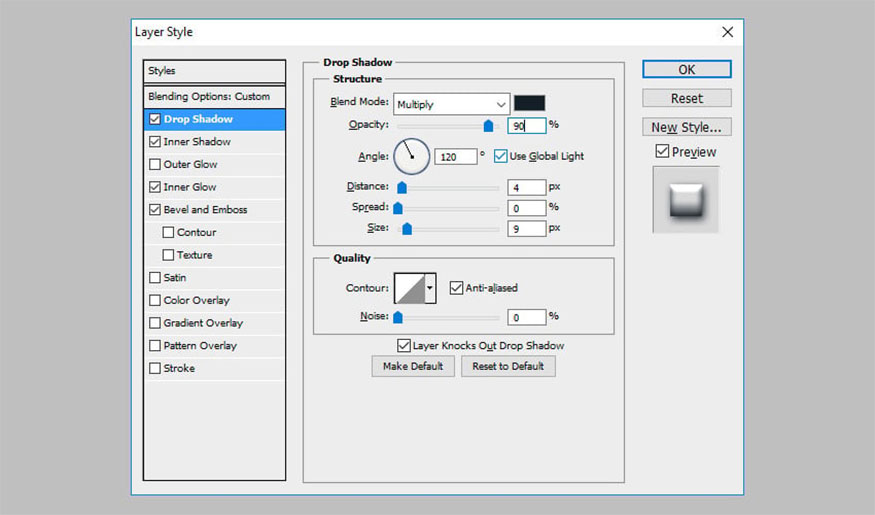This screenshot has height=515, width=875.
Task: Close the Layer Style dialog
Action: click(x=727, y=32)
